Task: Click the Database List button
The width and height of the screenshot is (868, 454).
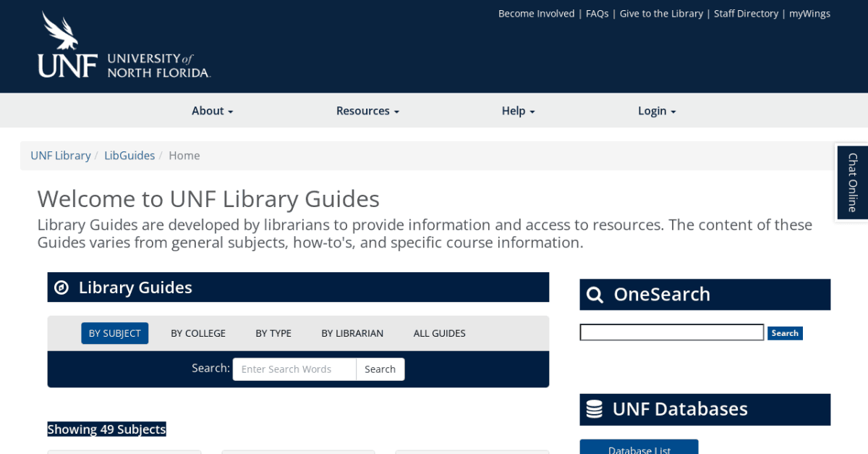Action: click(x=639, y=449)
